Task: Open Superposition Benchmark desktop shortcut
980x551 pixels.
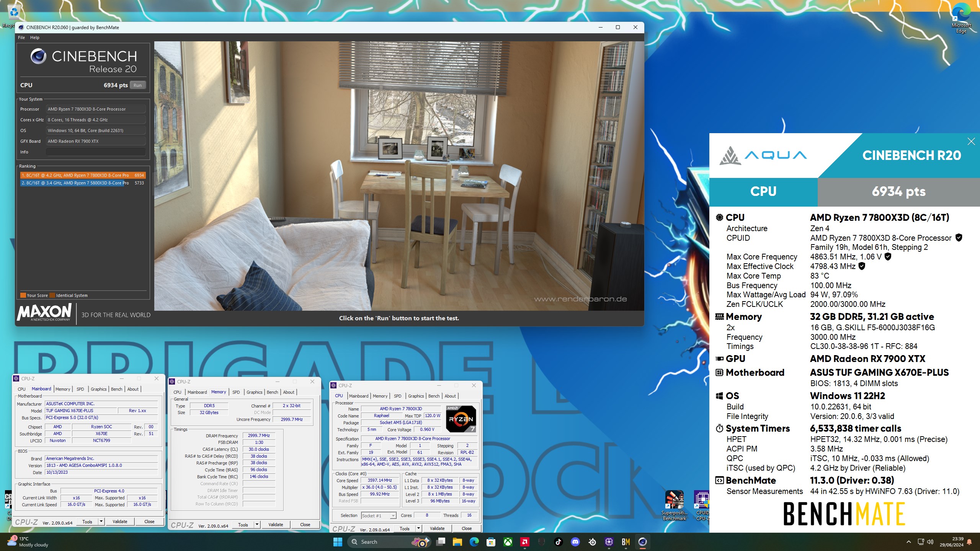Action: click(674, 505)
